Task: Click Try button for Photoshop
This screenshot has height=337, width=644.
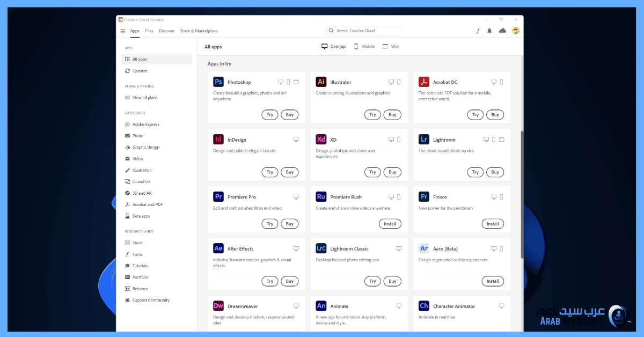Action: pyautogui.click(x=270, y=114)
